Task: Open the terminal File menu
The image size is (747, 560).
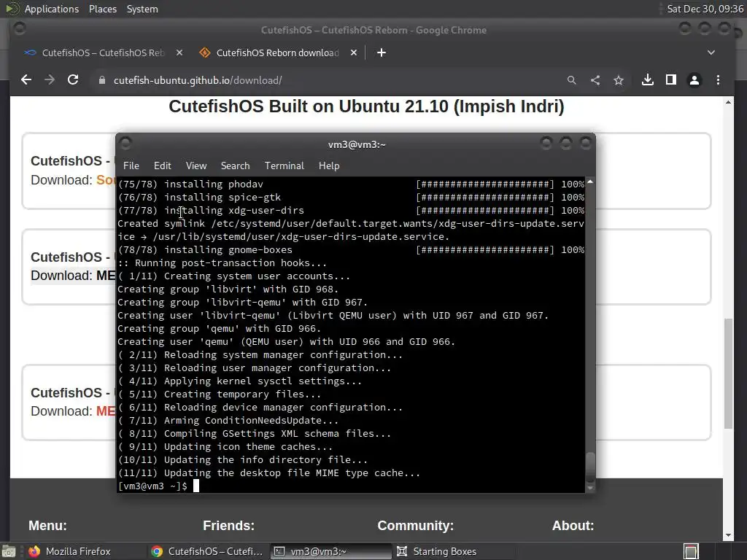Action: point(131,166)
